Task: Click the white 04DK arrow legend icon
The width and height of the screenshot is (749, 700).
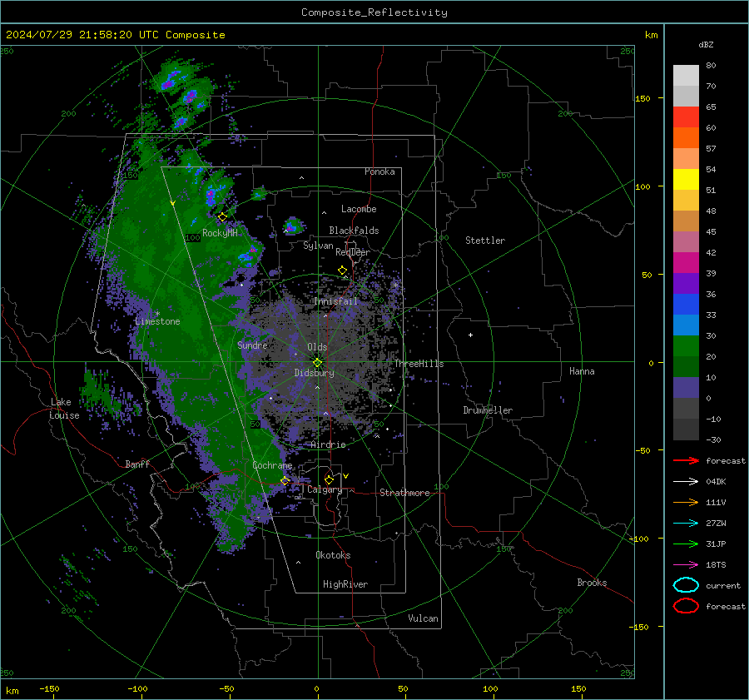Action: click(686, 481)
